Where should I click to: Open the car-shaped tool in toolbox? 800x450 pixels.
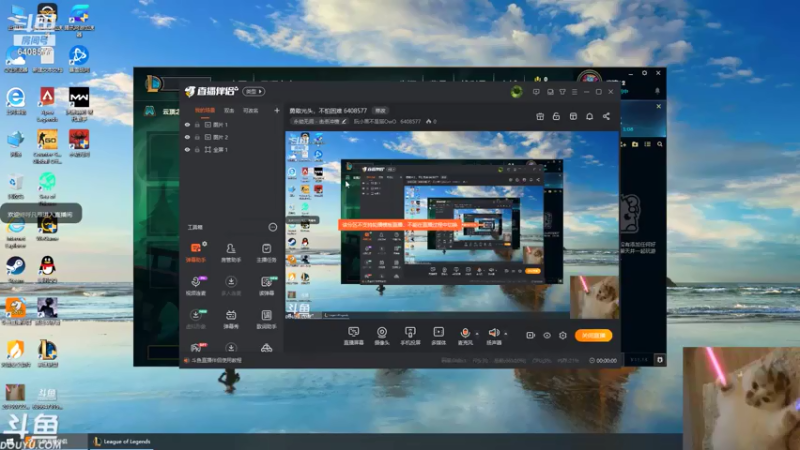pyautogui.click(x=266, y=348)
